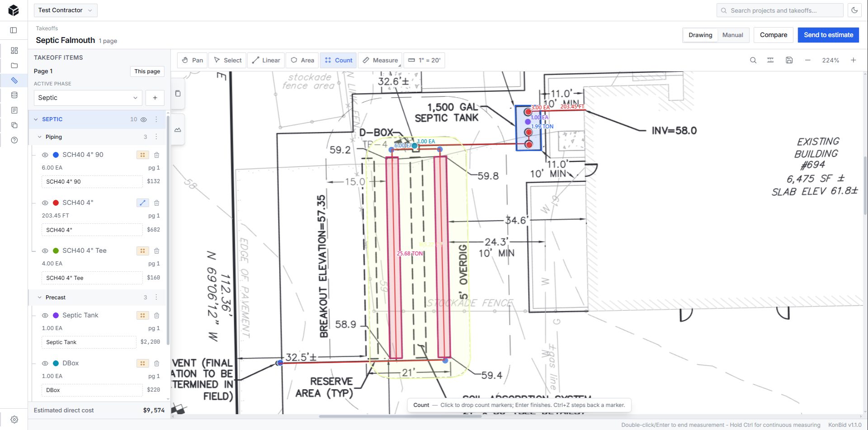The image size is (868, 430).
Task: Click the search magnifier in drawing toolbar
Action: pos(753,60)
